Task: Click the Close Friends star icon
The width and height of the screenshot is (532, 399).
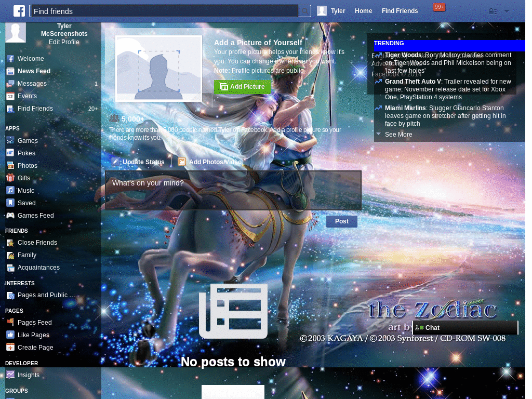Action: (x=10, y=243)
